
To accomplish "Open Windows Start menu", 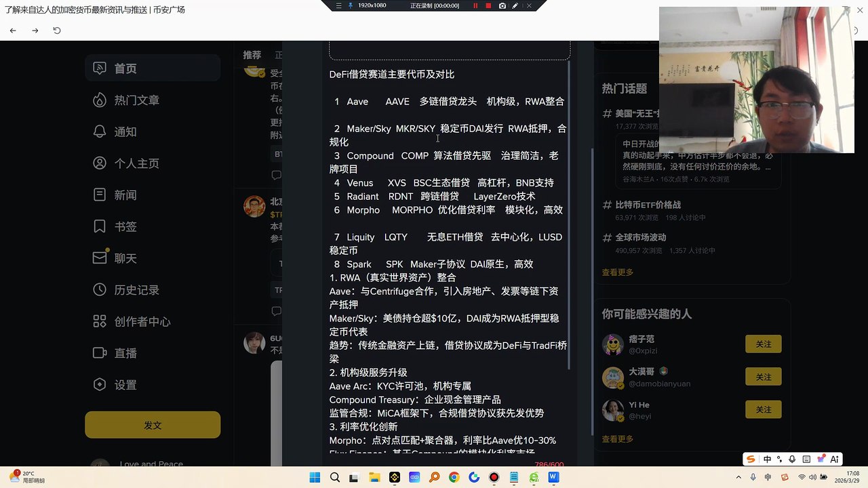I will coord(315,478).
